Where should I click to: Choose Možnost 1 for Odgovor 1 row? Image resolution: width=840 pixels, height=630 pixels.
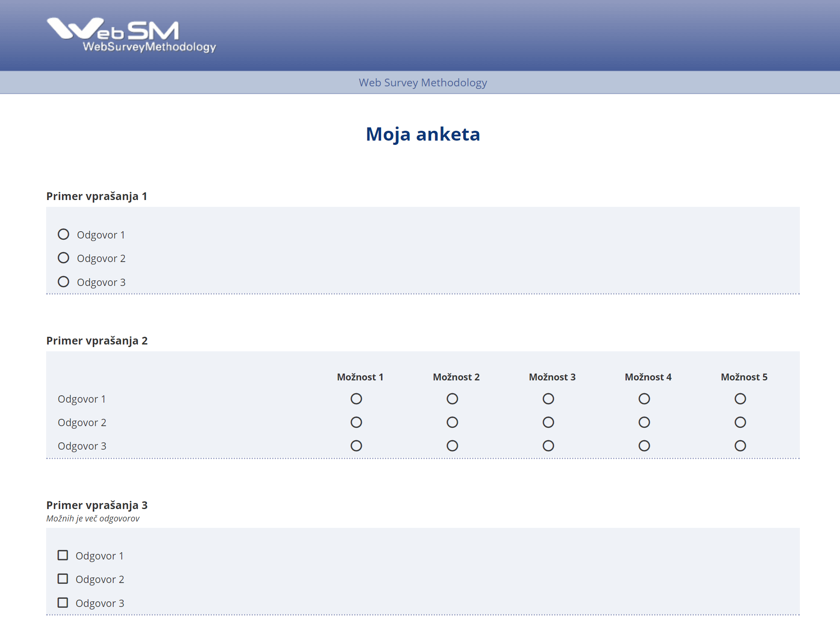pos(356,399)
